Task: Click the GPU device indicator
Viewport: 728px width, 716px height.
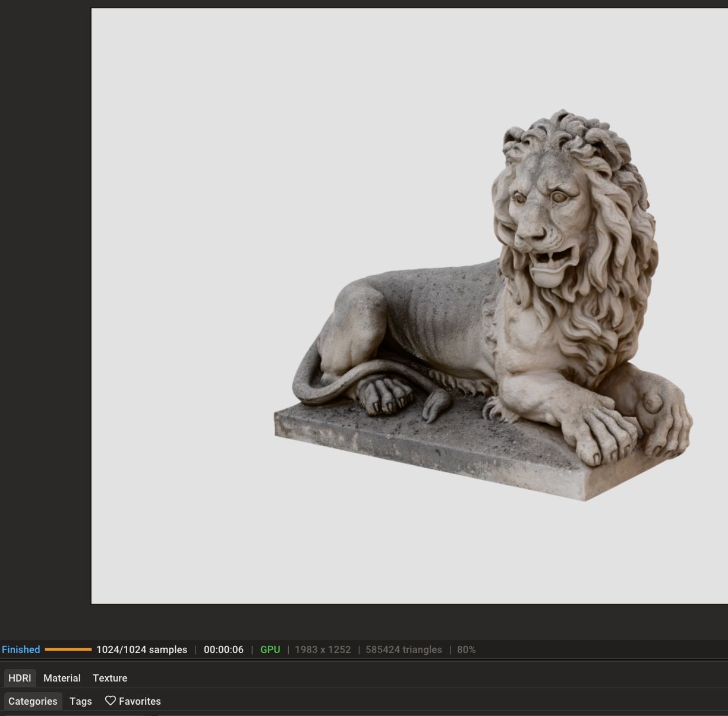Action: (270, 649)
